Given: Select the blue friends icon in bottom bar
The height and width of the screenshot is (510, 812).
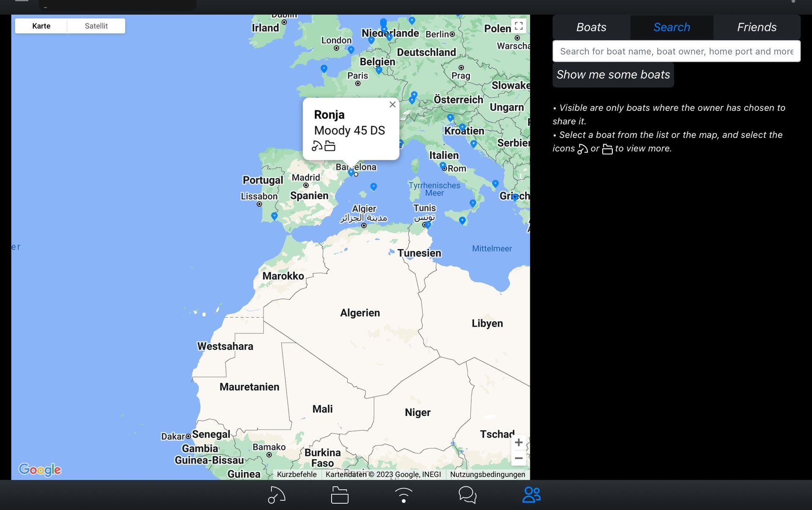Looking at the screenshot, I should [531, 495].
